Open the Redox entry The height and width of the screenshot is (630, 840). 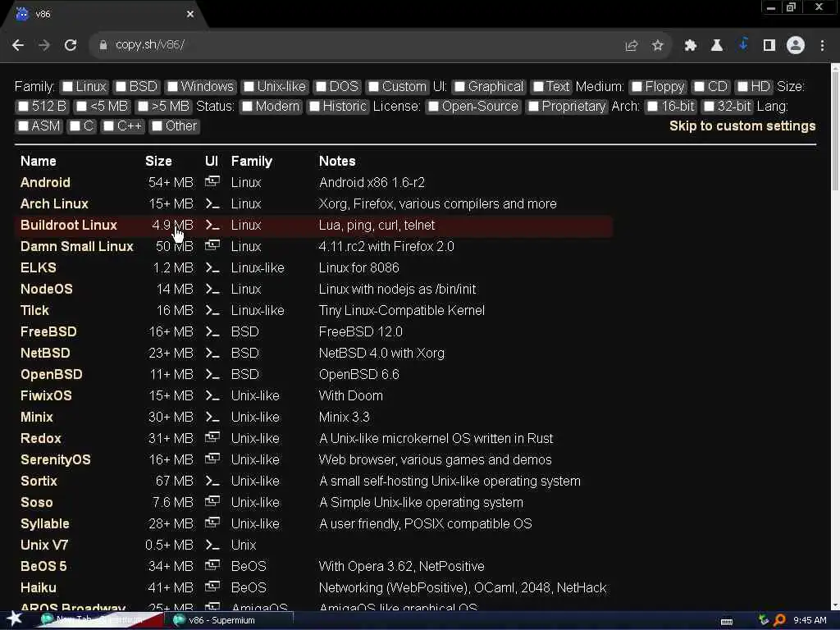point(41,438)
